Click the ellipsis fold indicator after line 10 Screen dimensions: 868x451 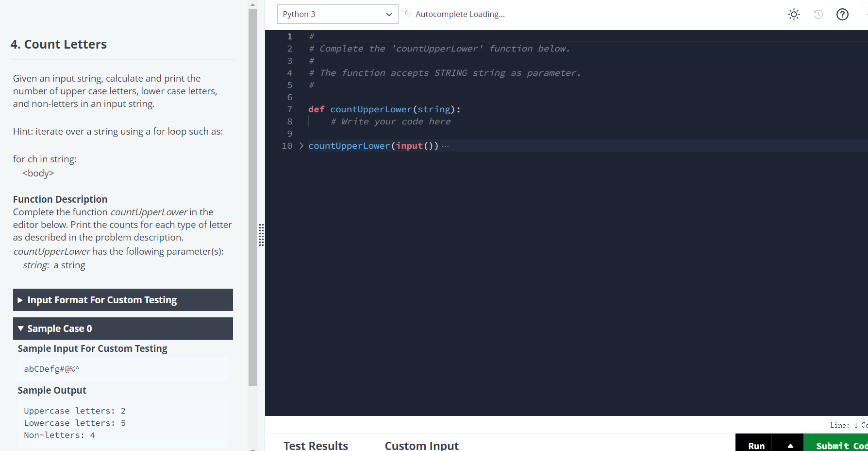tap(446, 145)
